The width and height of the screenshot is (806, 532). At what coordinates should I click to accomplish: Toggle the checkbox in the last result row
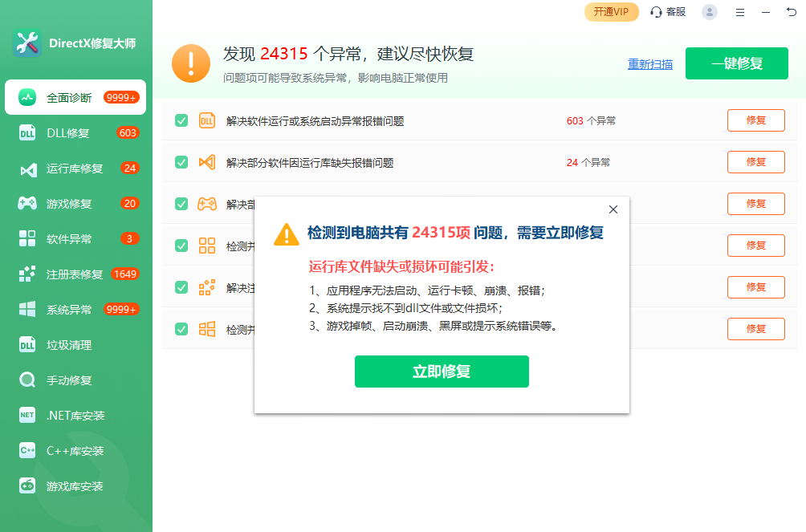point(181,329)
